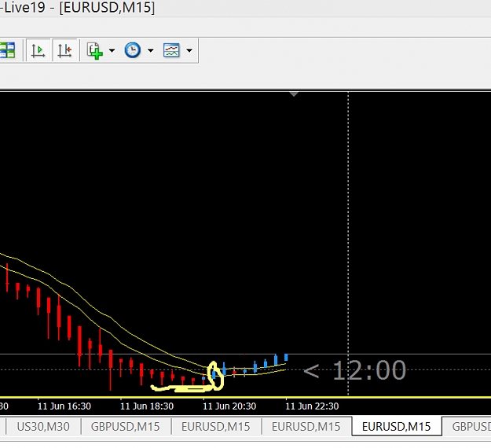Toggle the auto scroll chart button
Image resolution: width=491 pixels, height=448 pixels.
tap(38, 50)
